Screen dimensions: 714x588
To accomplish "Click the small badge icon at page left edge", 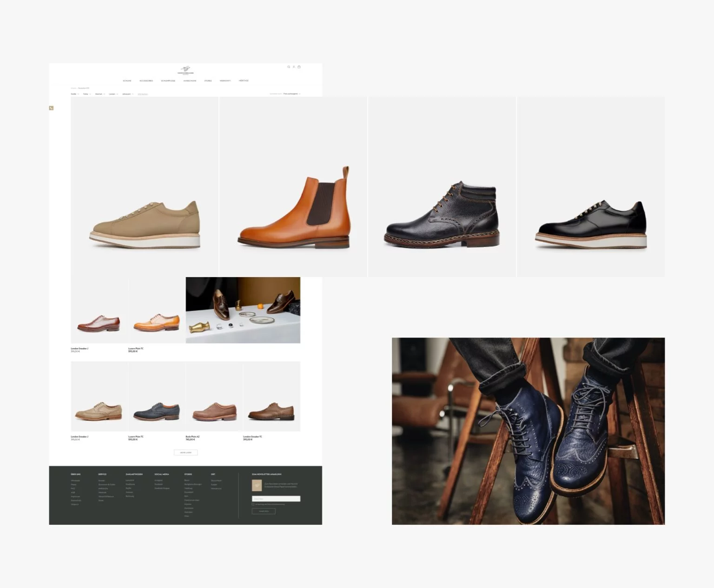I will [52, 107].
